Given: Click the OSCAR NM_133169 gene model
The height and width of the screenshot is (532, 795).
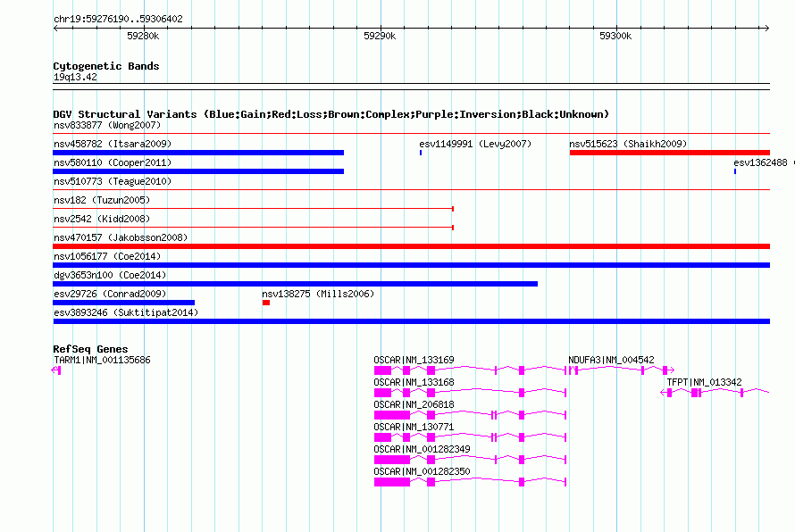Looking at the screenshot, I should click(x=470, y=370).
